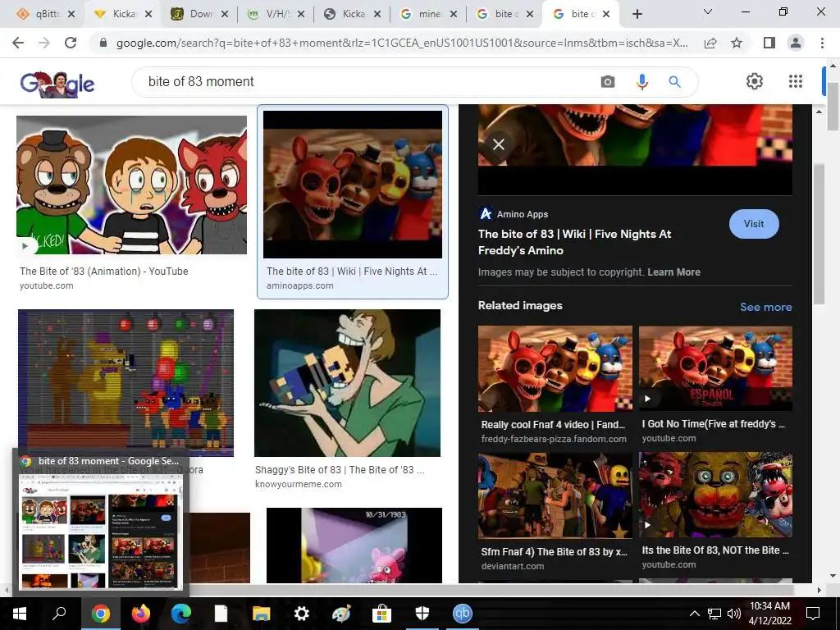Screen dimensions: 840x630
Task: Open The Bite of '83 Animation YouTube thumbnail
Action: tap(131, 185)
